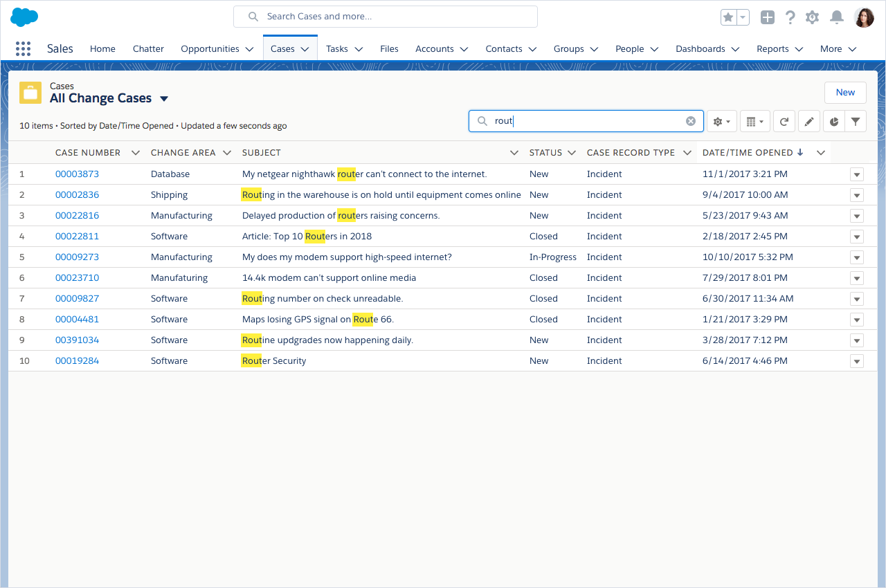Screen dimensions: 886x588
Task: Open row actions for case 00003873
Action: pos(856,174)
